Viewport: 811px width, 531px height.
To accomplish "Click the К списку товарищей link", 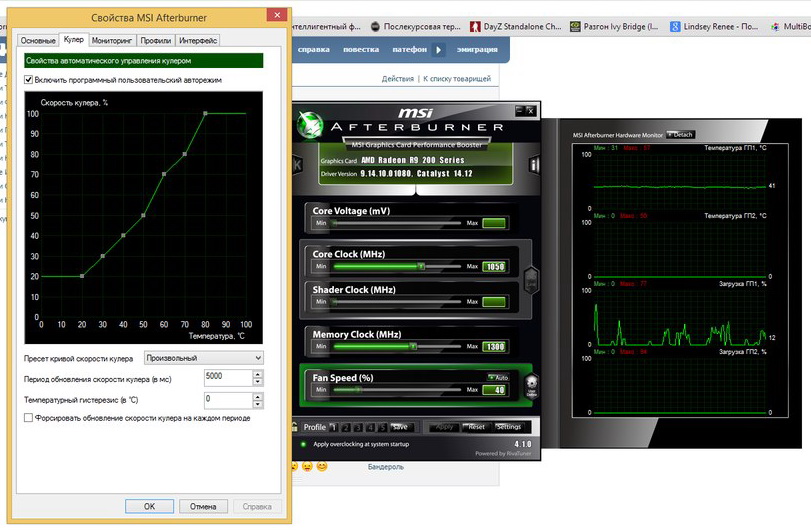I will click(x=457, y=79).
